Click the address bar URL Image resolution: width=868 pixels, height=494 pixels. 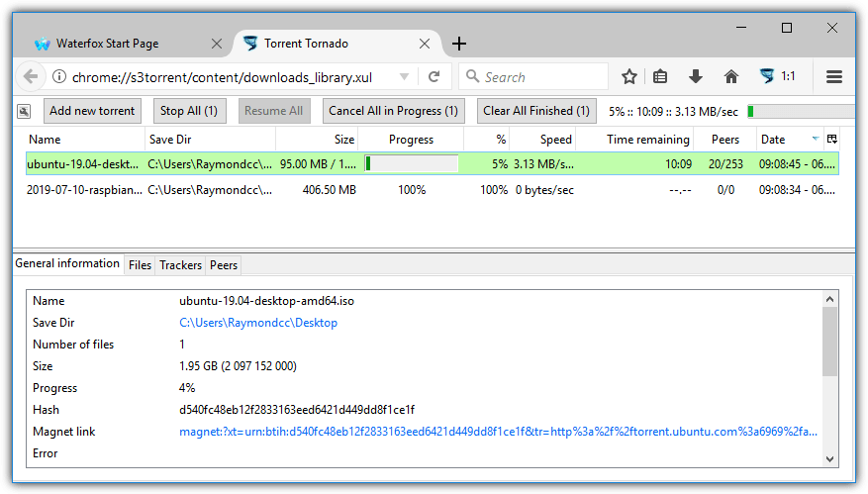click(222, 77)
